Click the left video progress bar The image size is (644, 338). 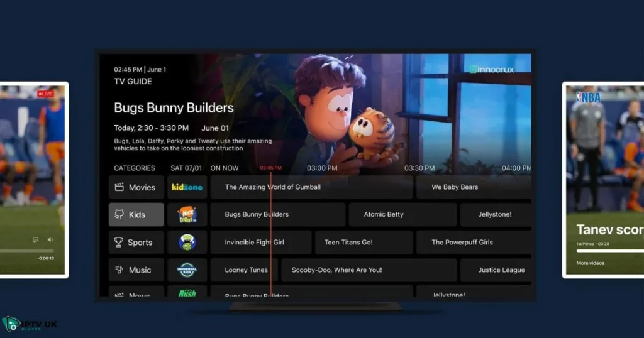[x=26, y=251]
